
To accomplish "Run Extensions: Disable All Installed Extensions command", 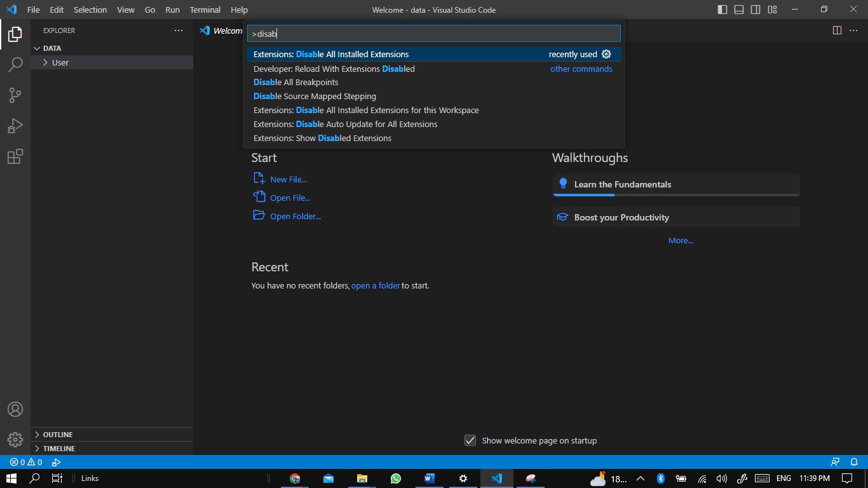I will 434,54.
